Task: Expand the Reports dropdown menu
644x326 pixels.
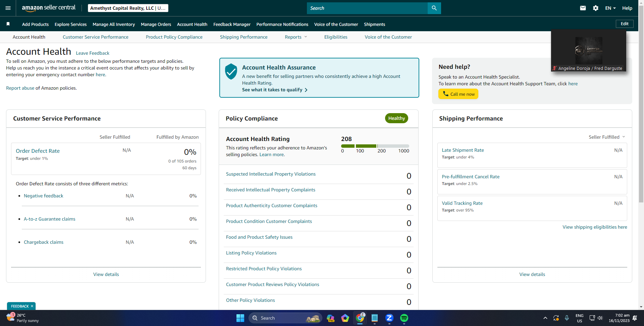Action: 296,37
